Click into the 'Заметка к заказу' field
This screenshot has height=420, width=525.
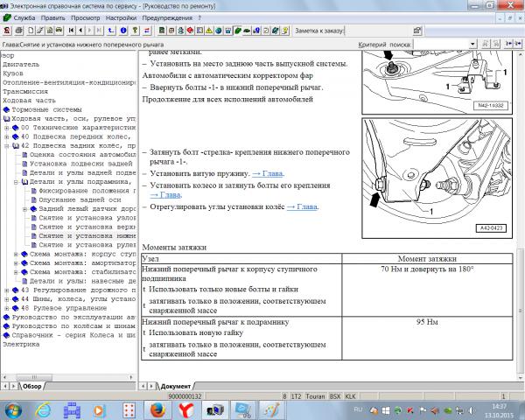[378, 31]
